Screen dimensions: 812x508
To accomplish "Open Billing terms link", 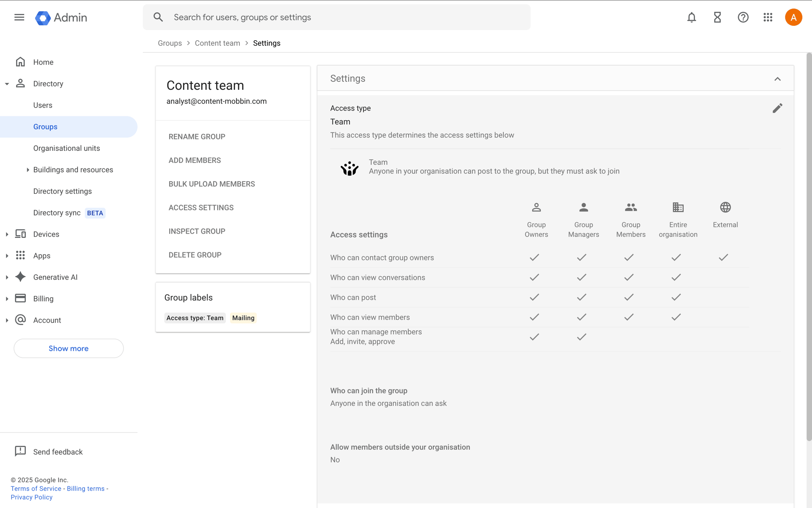I will point(85,489).
